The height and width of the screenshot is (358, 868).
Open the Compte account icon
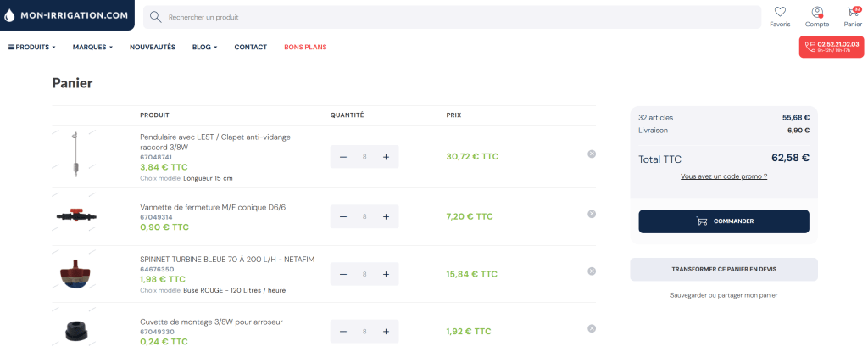tap(816, 13)
